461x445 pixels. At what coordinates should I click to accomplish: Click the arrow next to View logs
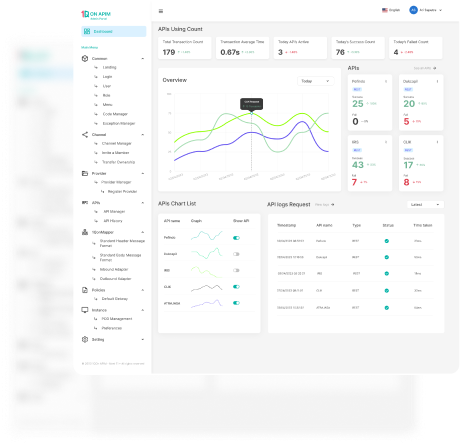tap(333, 205)
